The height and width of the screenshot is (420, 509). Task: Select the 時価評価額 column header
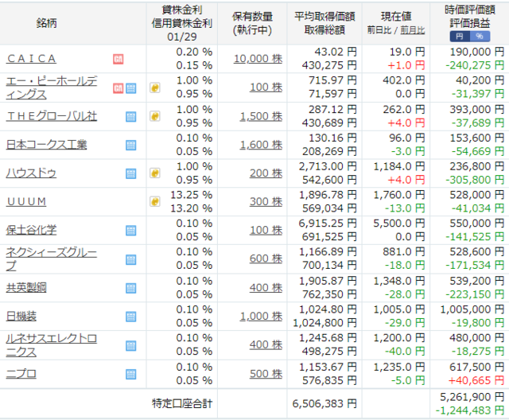470,10
